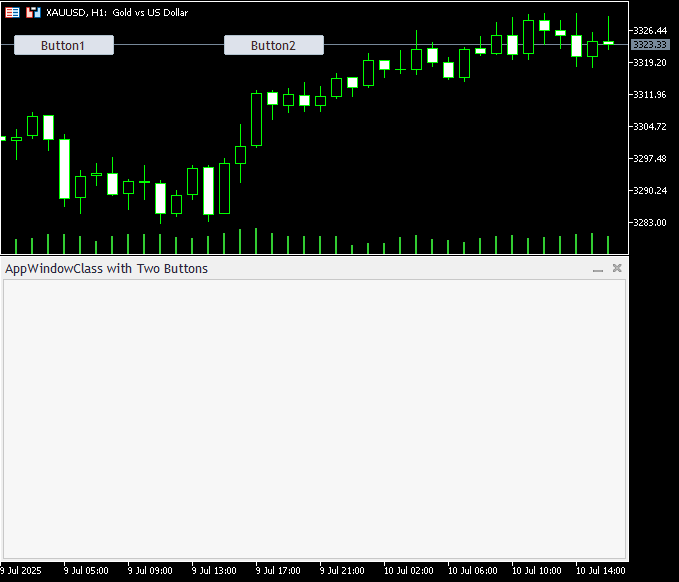
Task: Click the 10 Jul 14:00 time label
Action: [x=600, y=570]
